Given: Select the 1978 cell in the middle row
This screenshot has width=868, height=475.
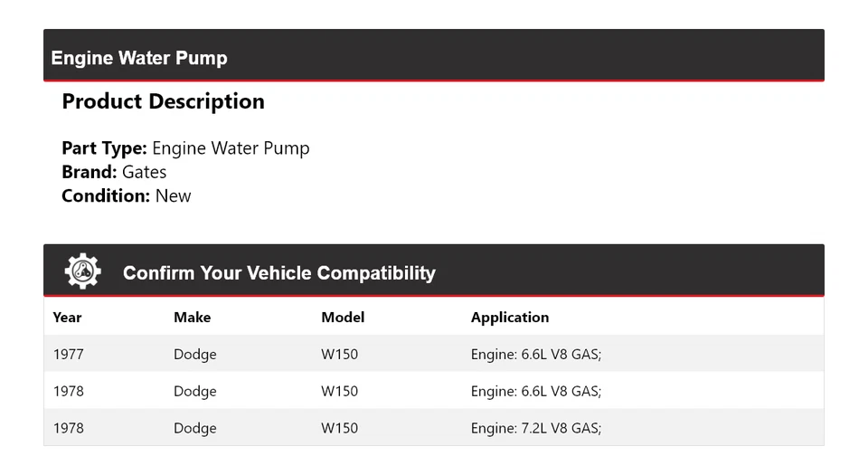Looking at the screenshot, I should click(x=68, y=392).
